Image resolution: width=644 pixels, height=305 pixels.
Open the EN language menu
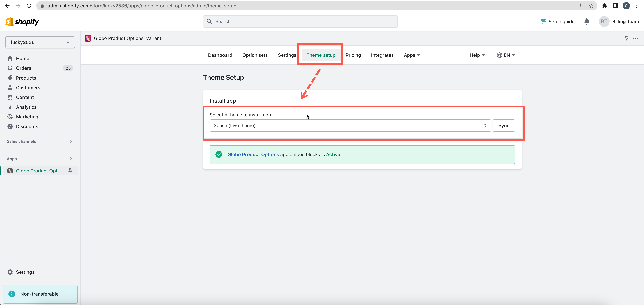pos(506,55)
